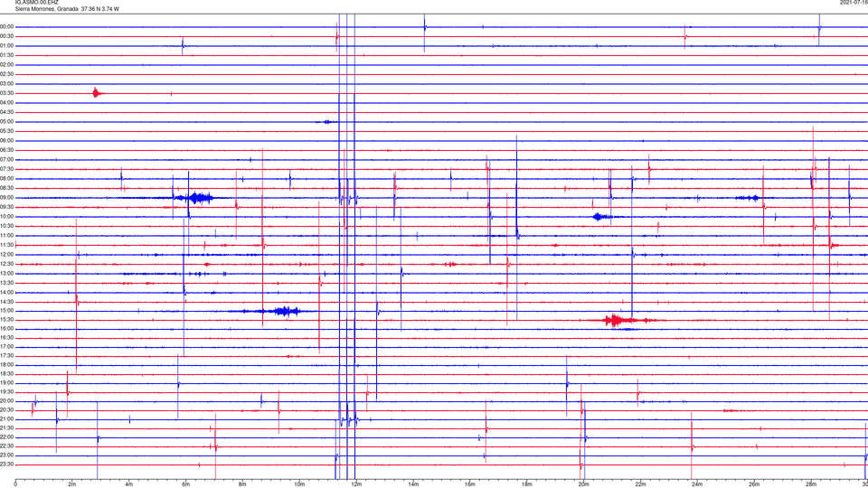Select the 00:00 trace time label
Image resolution: width=868 pixels, height=488 pixels.
point(7,27)
